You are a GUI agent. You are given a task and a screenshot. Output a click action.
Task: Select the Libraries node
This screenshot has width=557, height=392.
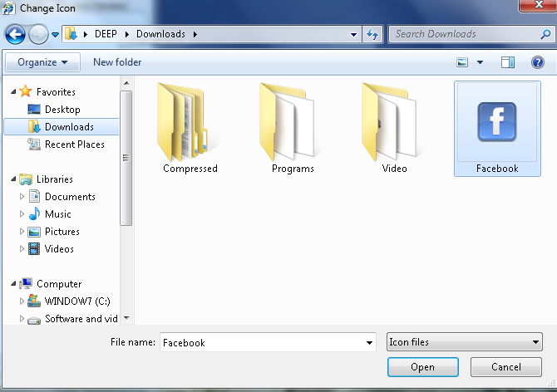click(x=55, y=179)
